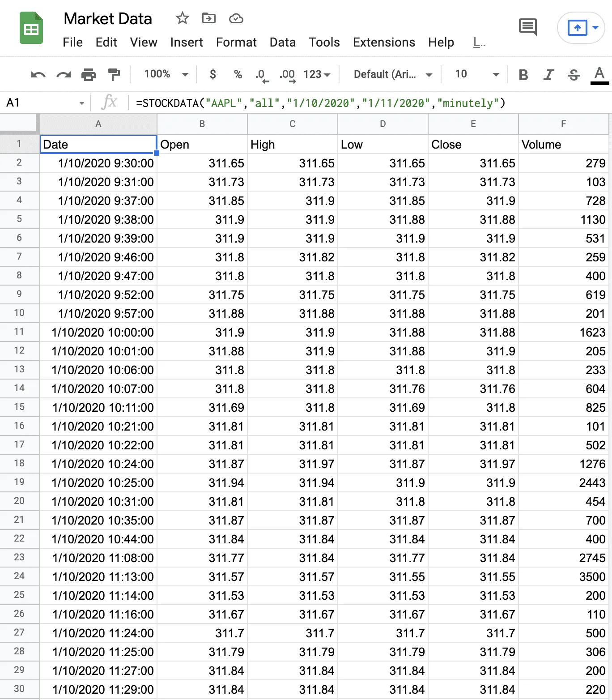
Task: Select cell 1/10/2020 10:00:00
Action: click(98, 332)
